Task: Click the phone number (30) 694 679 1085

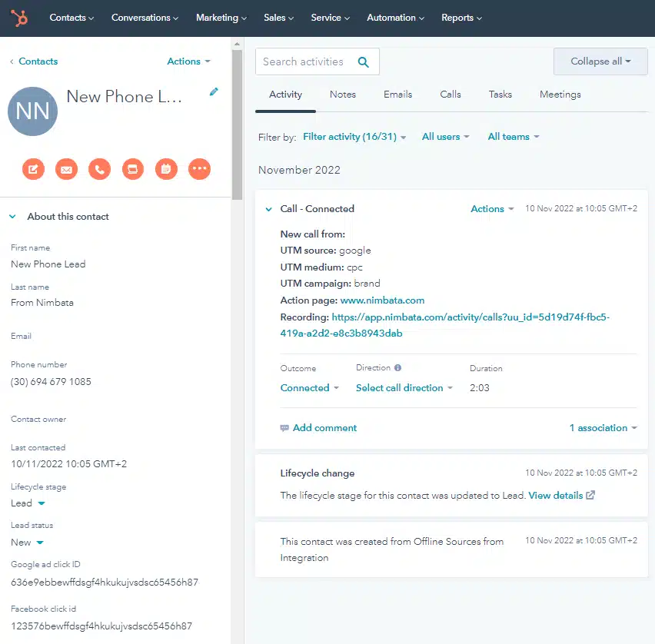Action: coord(51,382)
